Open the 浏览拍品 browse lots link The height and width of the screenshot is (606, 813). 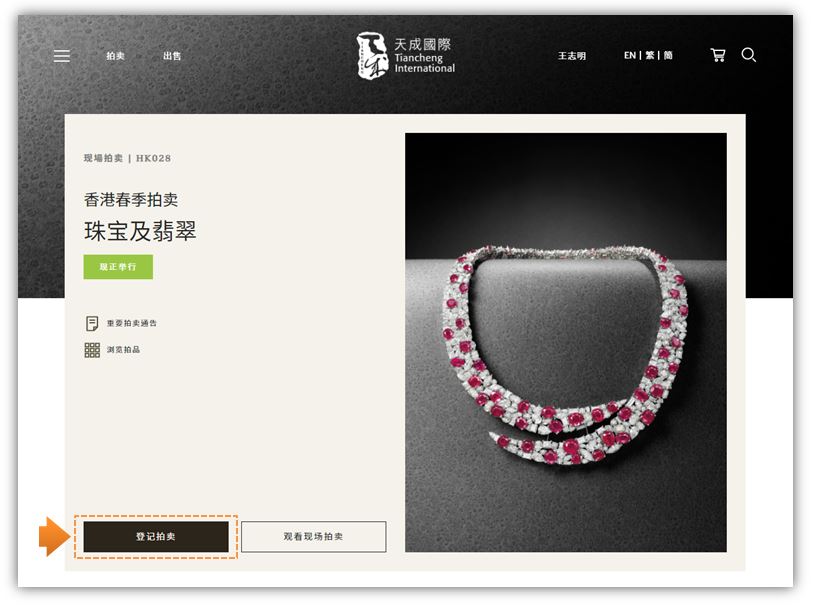point(123,349)
